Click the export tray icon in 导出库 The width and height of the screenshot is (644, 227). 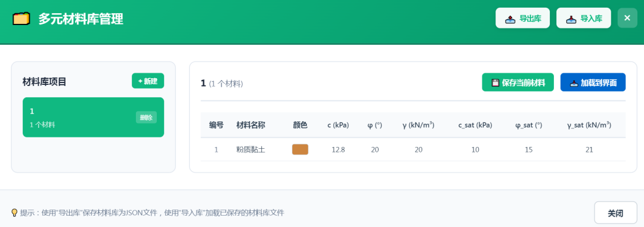point(510,19)
